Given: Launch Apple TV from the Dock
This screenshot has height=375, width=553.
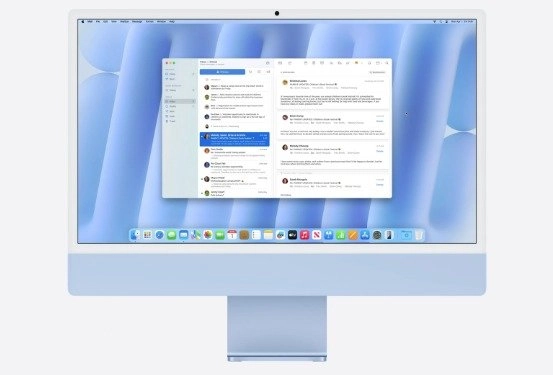Looking at the screenshot, I should 292,235.
